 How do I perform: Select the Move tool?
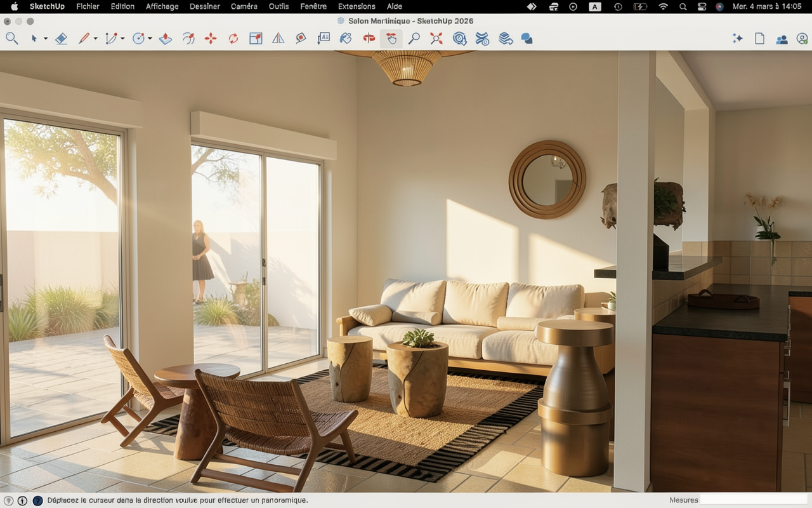(211, 39)
